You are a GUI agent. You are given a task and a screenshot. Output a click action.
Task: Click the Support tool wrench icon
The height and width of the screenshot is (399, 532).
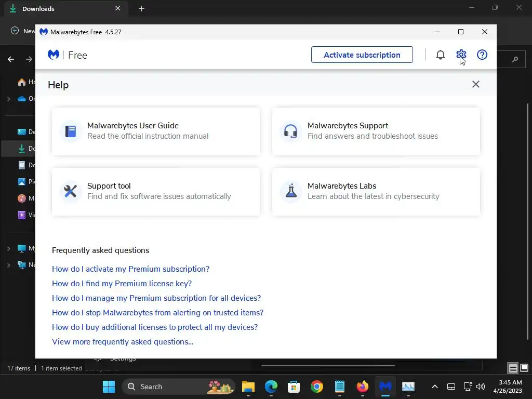[x=70, y=191]
